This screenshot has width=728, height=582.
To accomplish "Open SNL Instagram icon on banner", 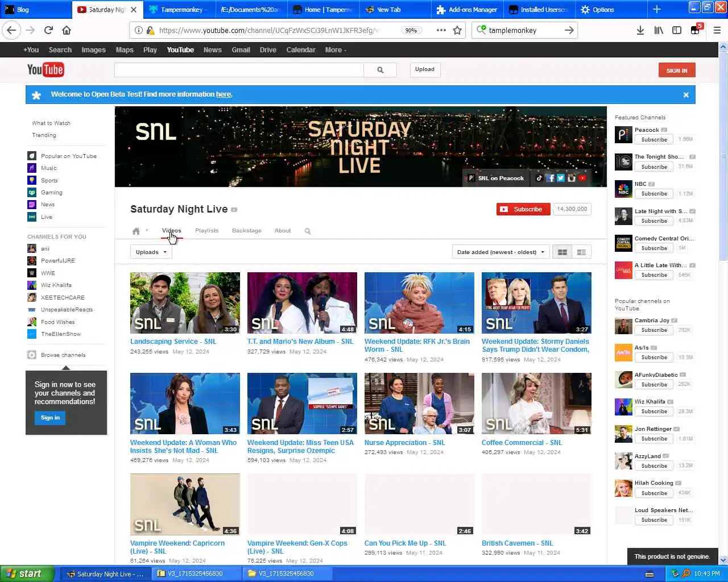I will point(572,178).
